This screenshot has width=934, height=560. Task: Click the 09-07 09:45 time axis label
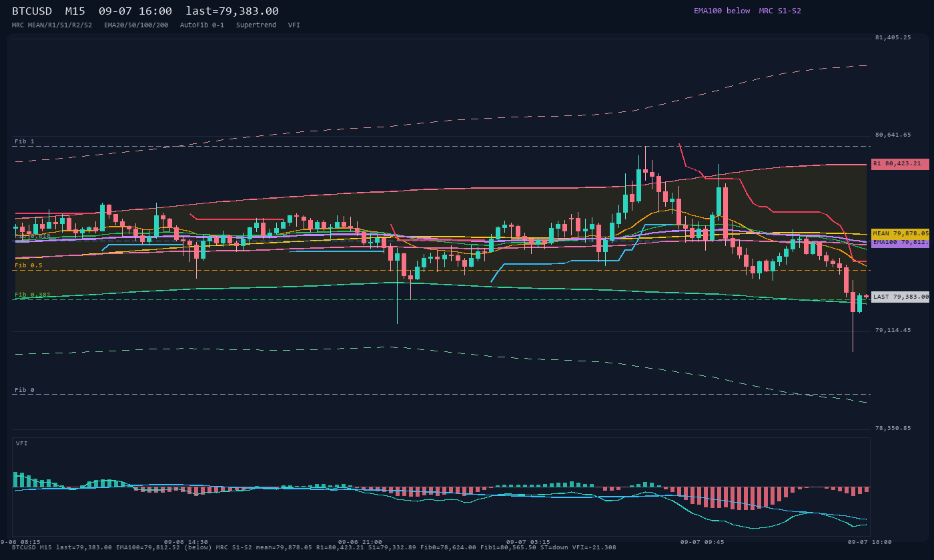[x=703, y=542]
